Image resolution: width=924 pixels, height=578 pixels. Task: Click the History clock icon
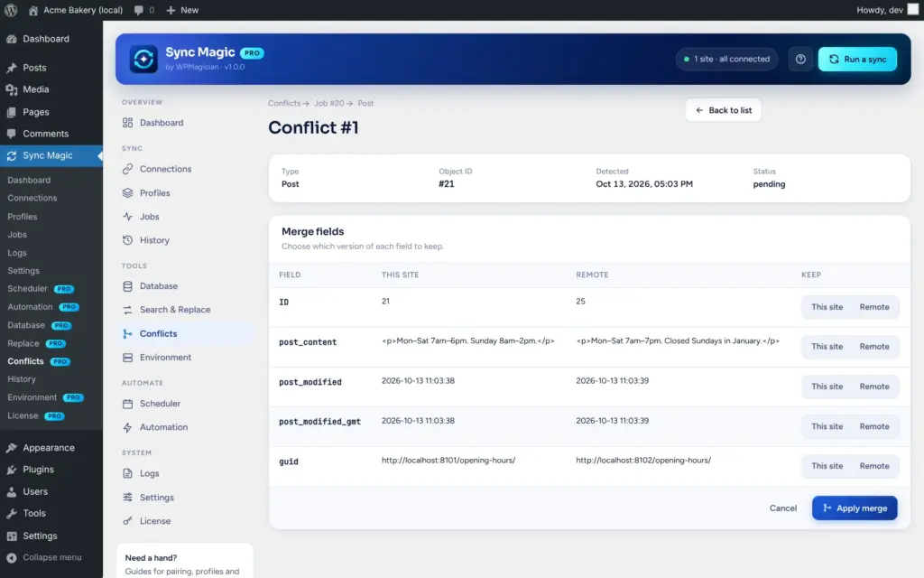127,240
